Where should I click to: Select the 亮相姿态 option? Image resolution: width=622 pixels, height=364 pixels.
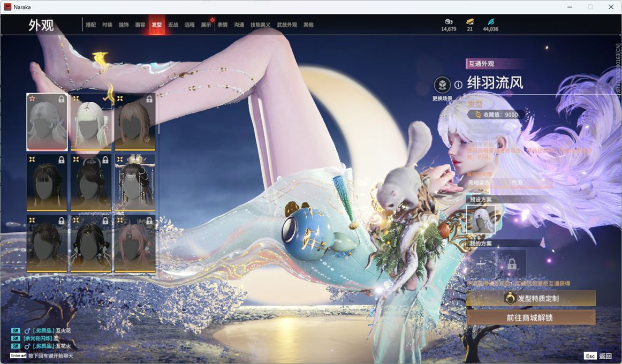coord(479,183)
